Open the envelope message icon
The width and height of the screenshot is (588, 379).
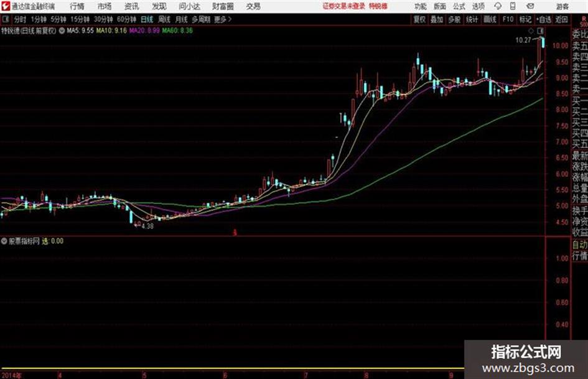[x=530, y=6]
